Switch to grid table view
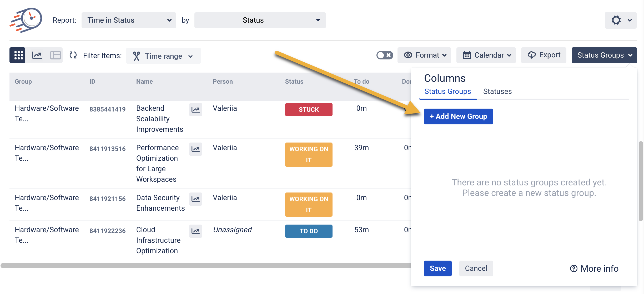 pyautogui.click(x=18, y=55)
